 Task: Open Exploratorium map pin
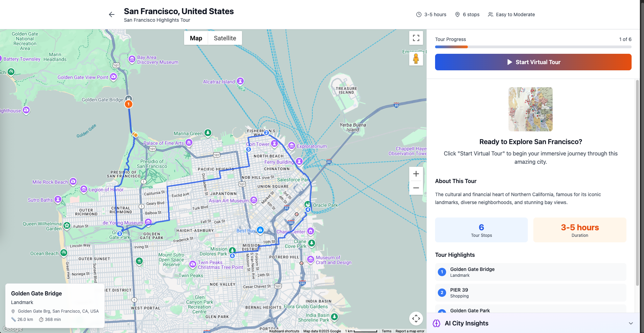[x=292, y=146]
